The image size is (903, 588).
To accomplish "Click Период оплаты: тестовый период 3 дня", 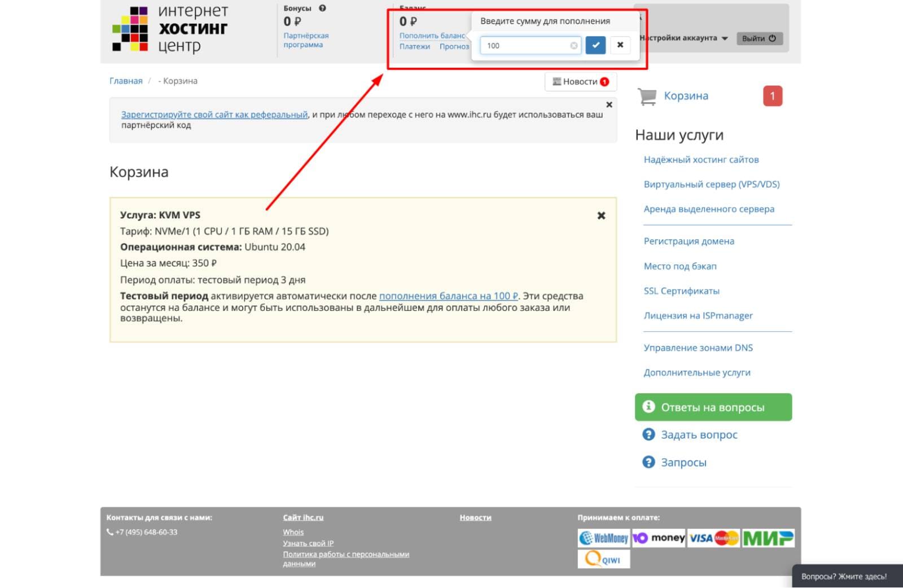I will (213, 280).
